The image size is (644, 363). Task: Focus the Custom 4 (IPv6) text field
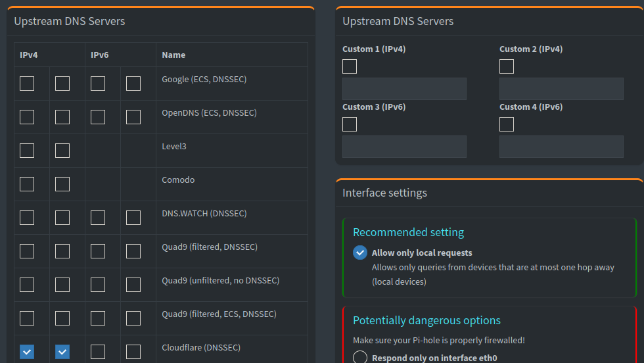(x=561, y=147)
